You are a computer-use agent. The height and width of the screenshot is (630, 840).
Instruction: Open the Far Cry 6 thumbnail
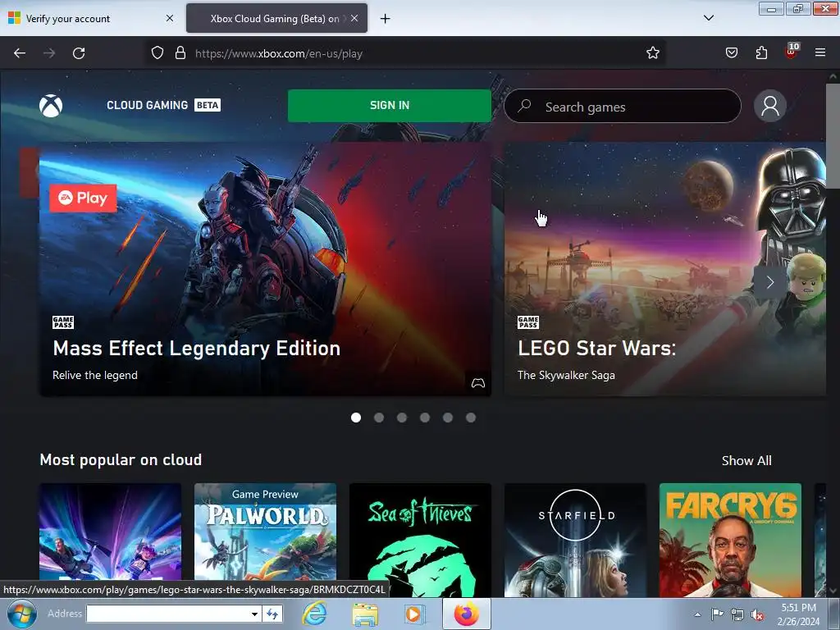730,540
